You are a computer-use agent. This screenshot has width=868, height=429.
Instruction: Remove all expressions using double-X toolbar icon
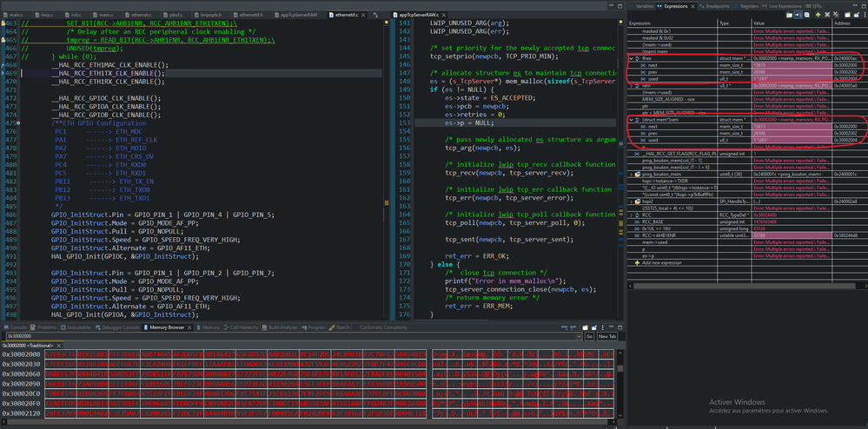(836, 15)
